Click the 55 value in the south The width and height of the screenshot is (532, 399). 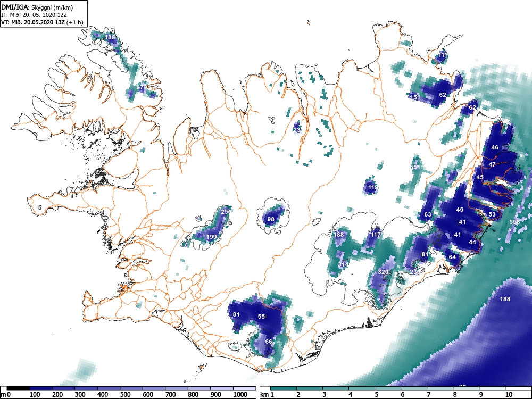(261, 317)
